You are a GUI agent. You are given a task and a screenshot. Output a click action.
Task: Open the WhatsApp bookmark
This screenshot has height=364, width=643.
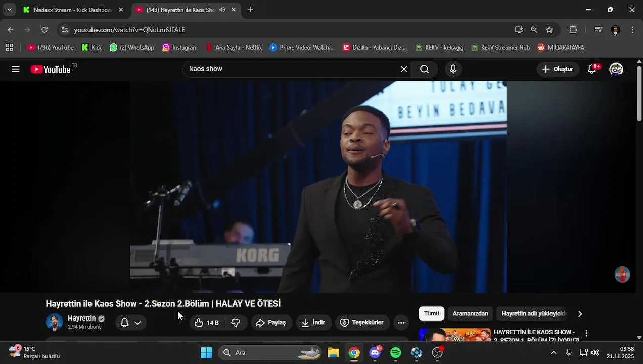[x=132, y=47]
